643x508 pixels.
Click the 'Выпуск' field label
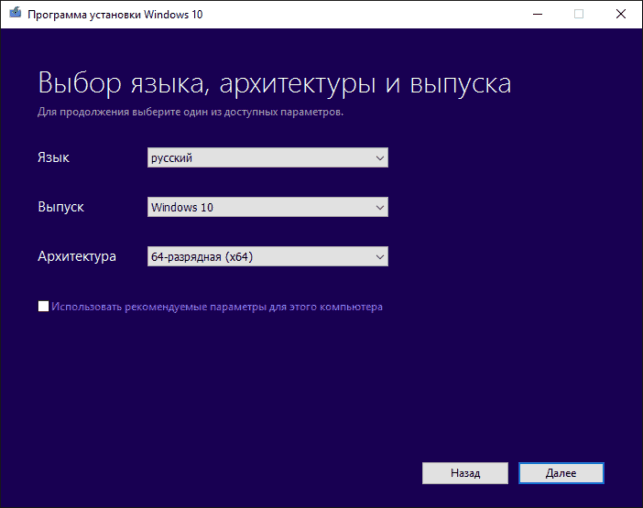[x=61, y=207]
